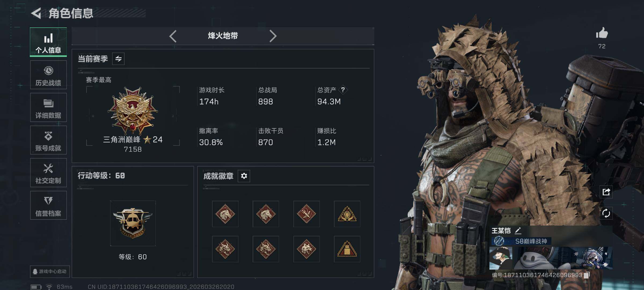Select the 烽火地带 mode selector
This screenshot has height=290, width=644.
point(223,36)
